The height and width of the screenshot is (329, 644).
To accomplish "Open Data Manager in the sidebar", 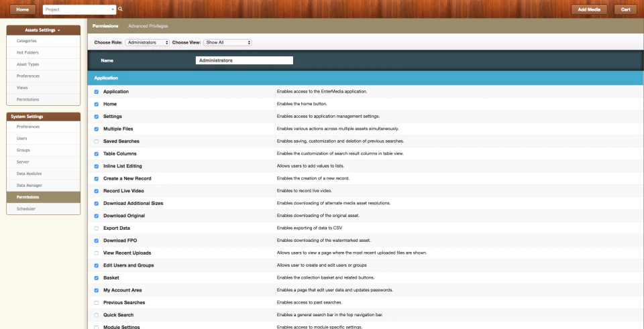I will (43, 186).
